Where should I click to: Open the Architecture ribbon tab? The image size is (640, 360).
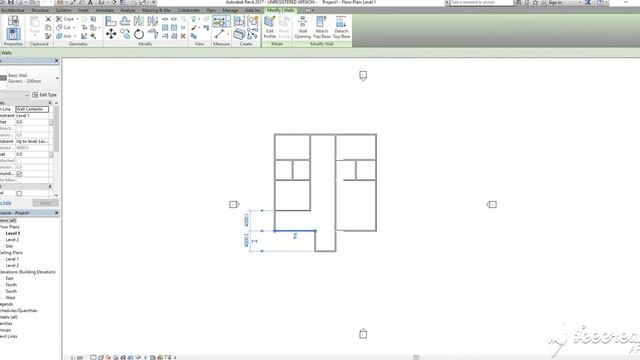(x=13, y=10)
